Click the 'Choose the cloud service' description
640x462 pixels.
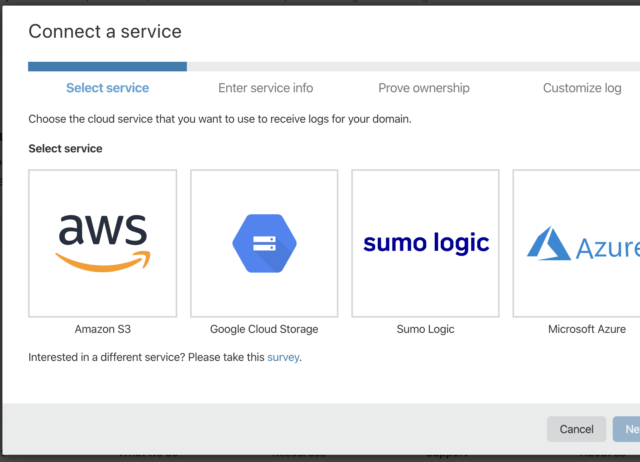pos(220,119)
